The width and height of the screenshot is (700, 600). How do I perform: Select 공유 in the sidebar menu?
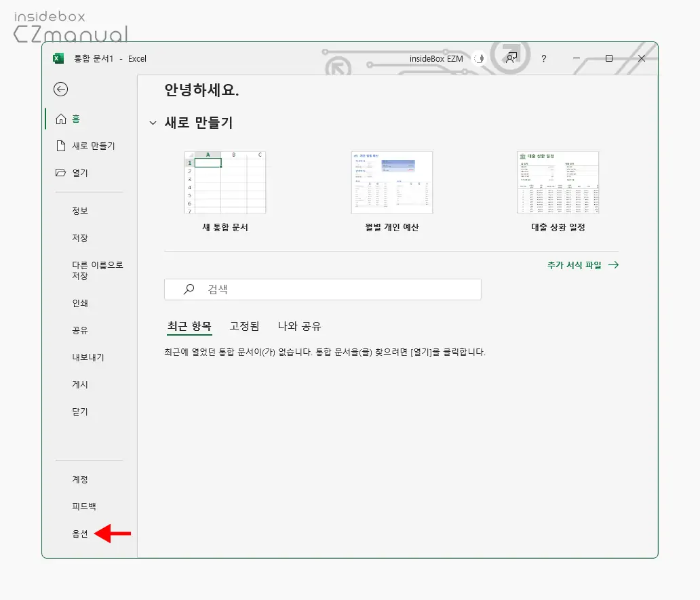(x=80, y=330)
